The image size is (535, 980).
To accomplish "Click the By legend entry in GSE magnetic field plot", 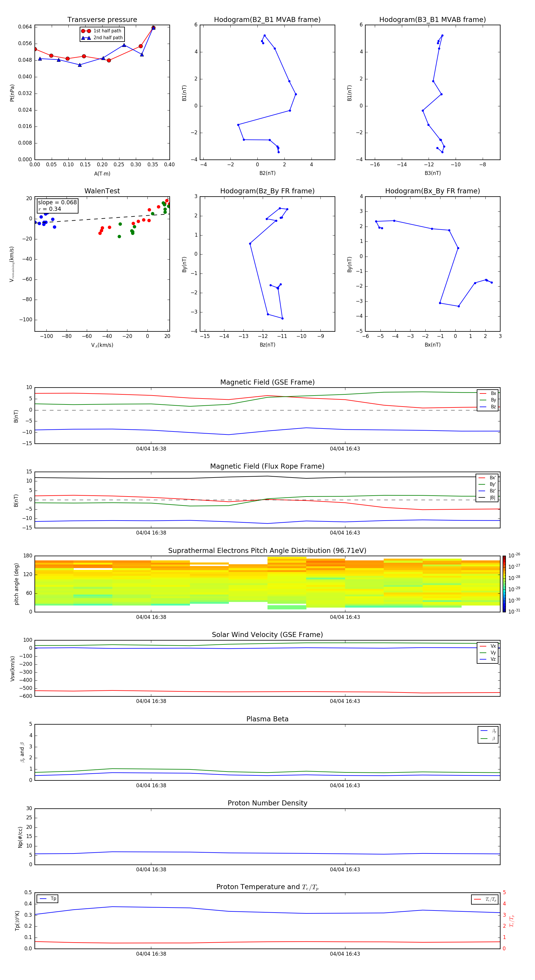I will (x=488, y=400).
